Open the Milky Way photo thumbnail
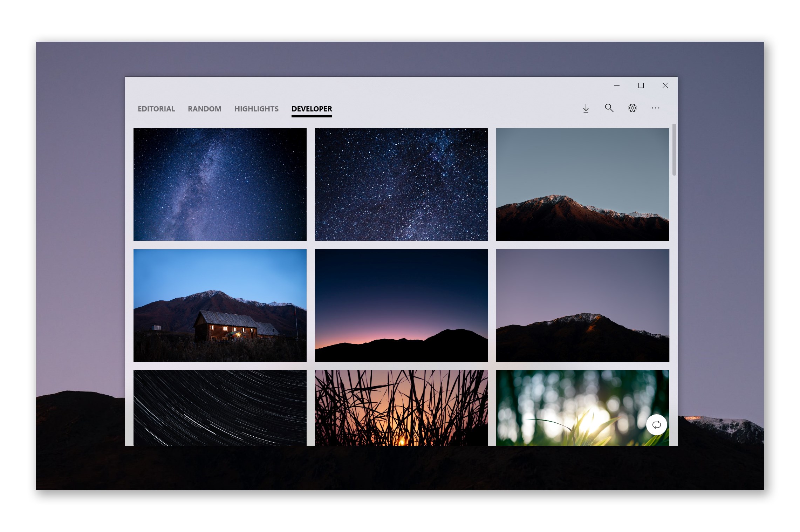Screen dimensions: 800x532 coord(220,184)
